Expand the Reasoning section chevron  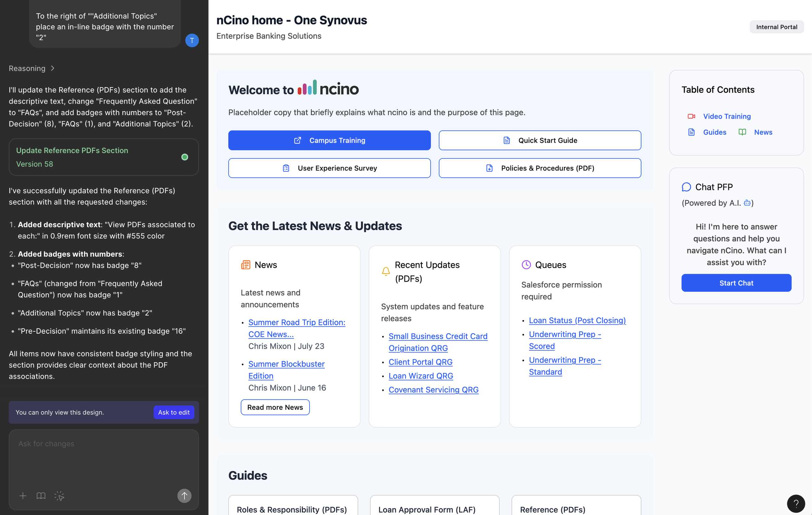53,69
